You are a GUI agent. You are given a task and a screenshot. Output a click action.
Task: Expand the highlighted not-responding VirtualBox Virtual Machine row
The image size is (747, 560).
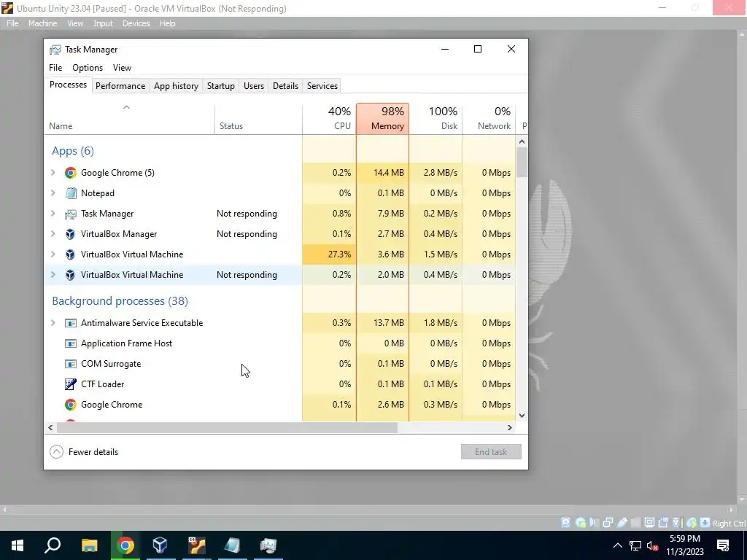pos(53,275)
